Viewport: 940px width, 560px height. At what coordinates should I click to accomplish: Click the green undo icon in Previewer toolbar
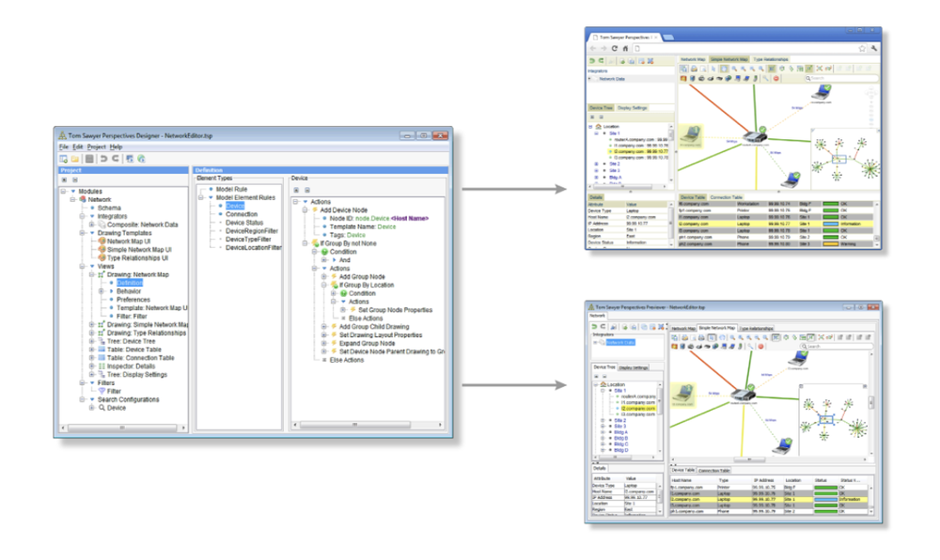coord(594,327)
